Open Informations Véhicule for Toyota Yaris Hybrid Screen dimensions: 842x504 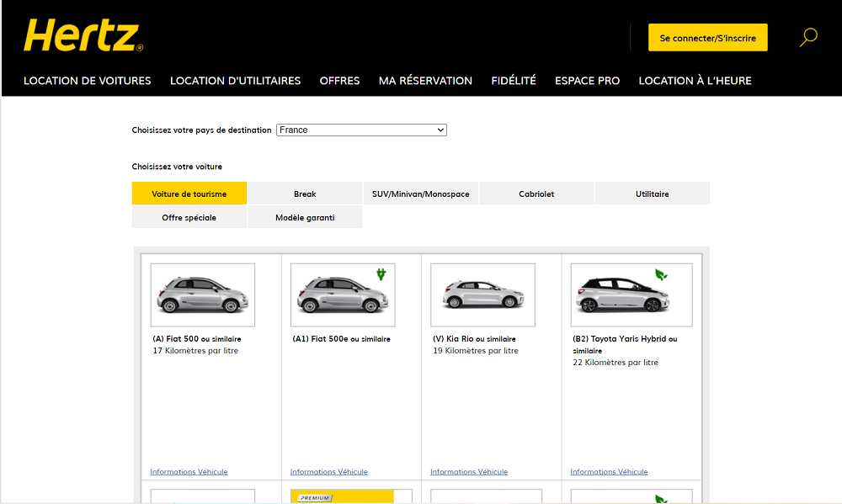click(x=609, y=472)
